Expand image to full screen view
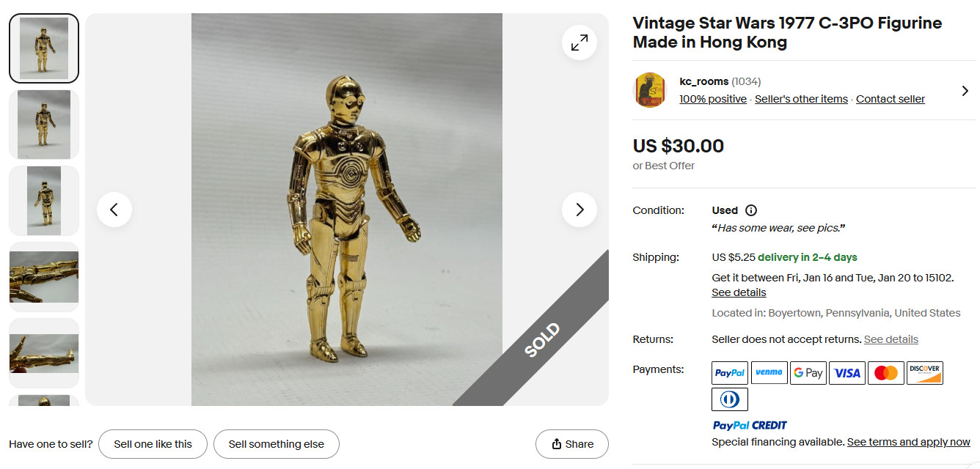The image size is (980, 469). pos(579,43)
